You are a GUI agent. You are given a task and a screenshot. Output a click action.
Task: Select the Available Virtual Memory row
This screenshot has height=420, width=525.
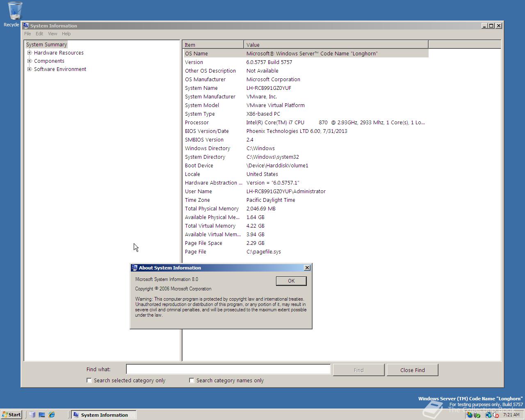click(x=306, y=234)
